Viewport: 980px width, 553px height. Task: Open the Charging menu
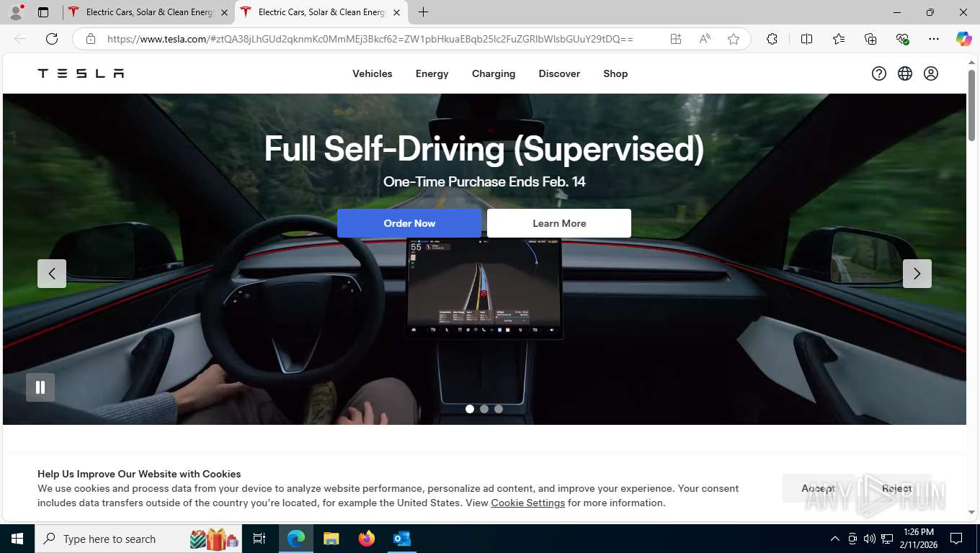(494, 73)
